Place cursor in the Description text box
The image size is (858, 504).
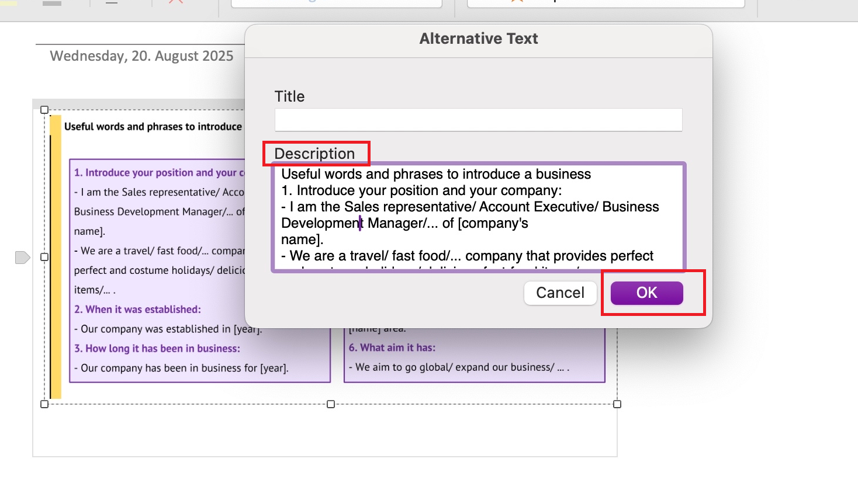pyautogui.click(x=478, y=216)
